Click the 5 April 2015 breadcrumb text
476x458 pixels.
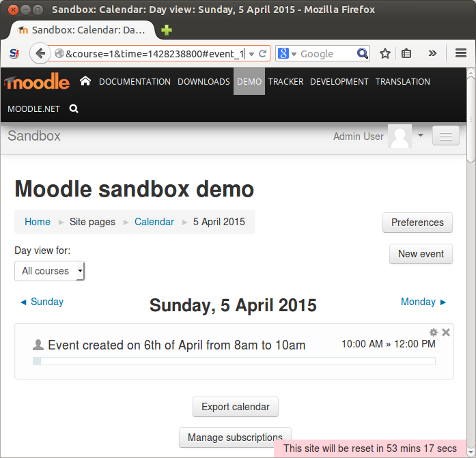click(219, 222)
